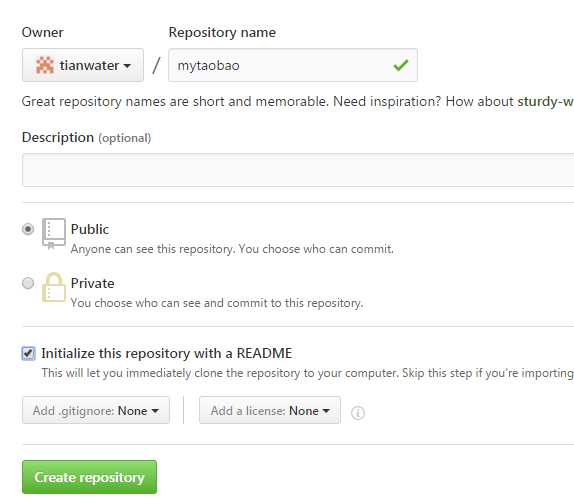Use the suggested sturdy-w name link
The height and width of the screenshot is (499, 574).
tap(545, 101)
